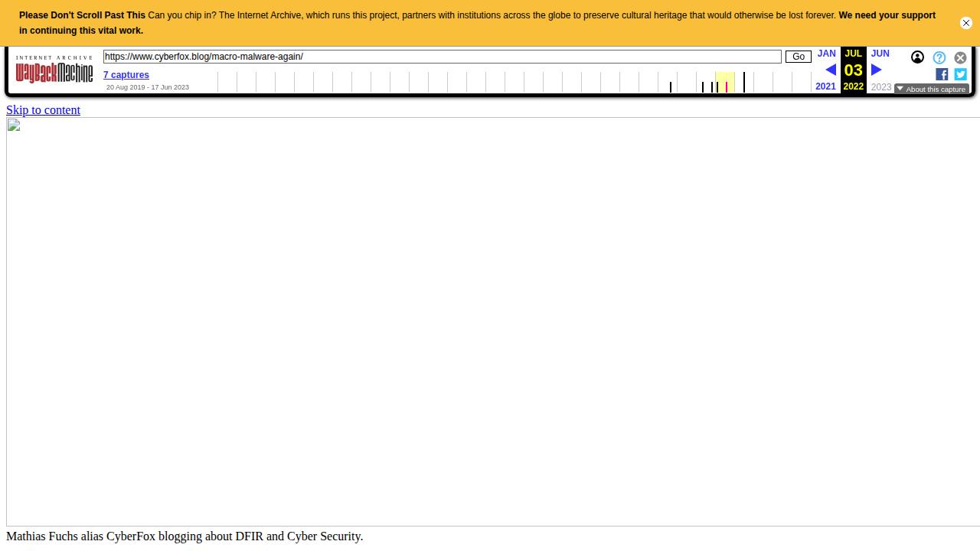Click the 2022 current year label
This screenshot has width=980, height=551.
[853, 86]
